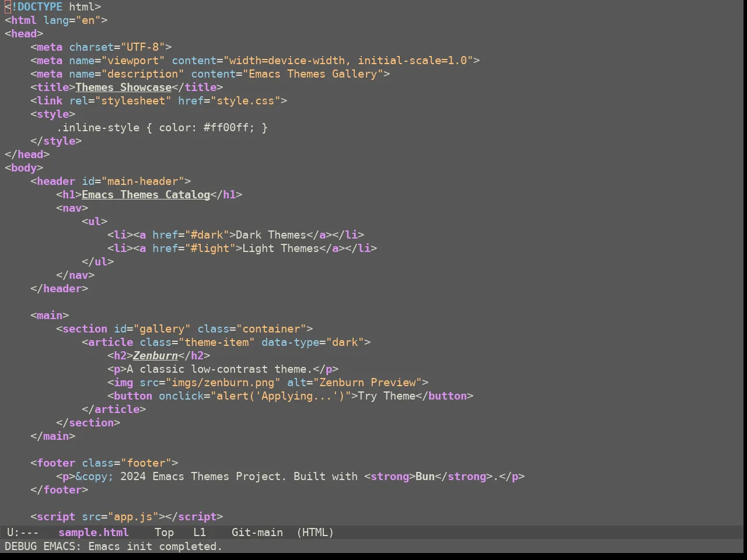747x560 pixels.
Task: Click the DOCTYPE keyword on the first line
Action: click(40, 7)
